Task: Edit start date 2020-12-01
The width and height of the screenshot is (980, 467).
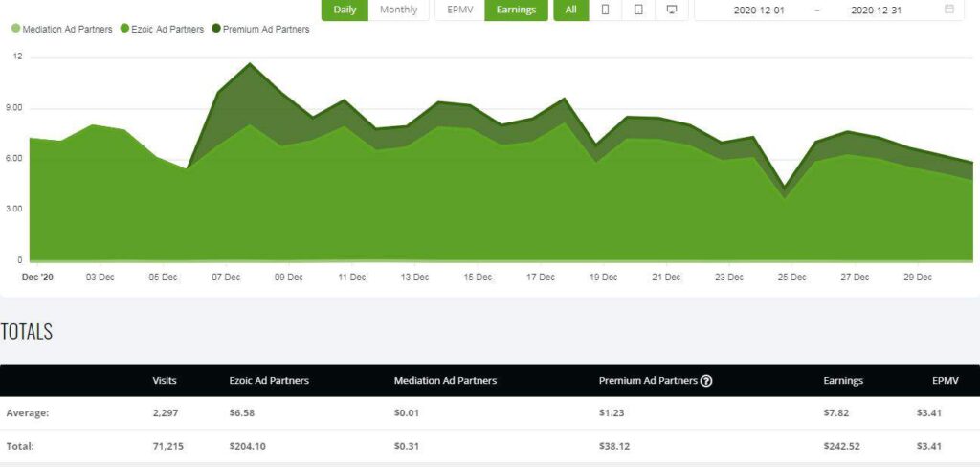Action: coord(759,11)
